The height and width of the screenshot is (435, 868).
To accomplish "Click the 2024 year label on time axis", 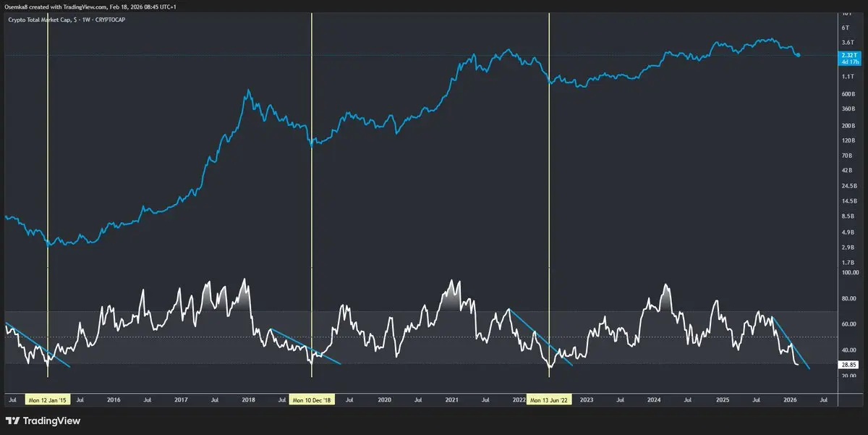I will click(x=655, y=400).
